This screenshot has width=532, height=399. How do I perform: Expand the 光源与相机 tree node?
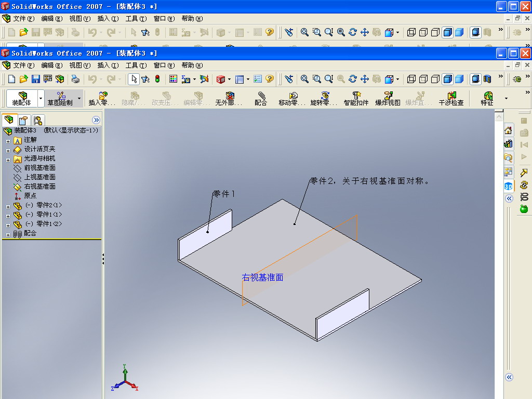(8, 160)
